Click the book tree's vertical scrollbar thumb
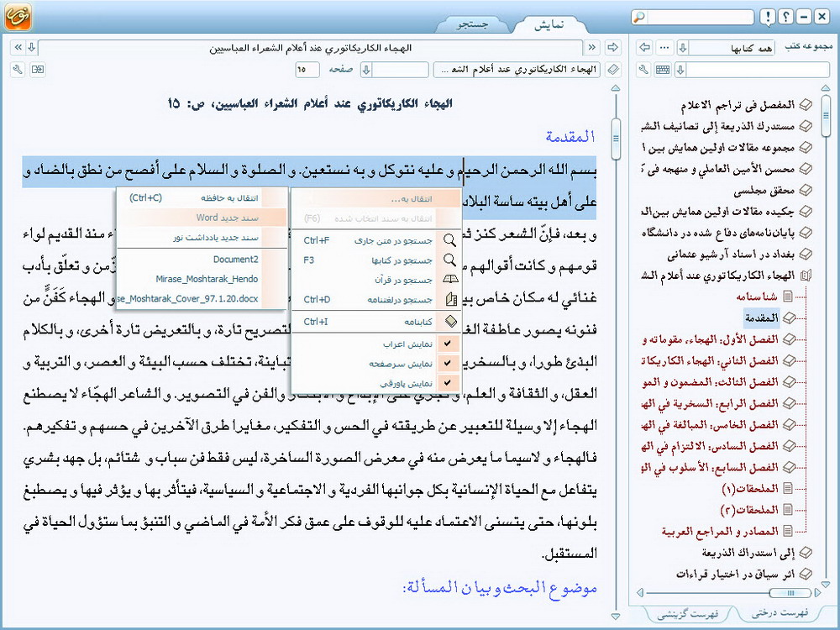Image resolution: width=840 pixels, height=630 pixels. point(826,115)
